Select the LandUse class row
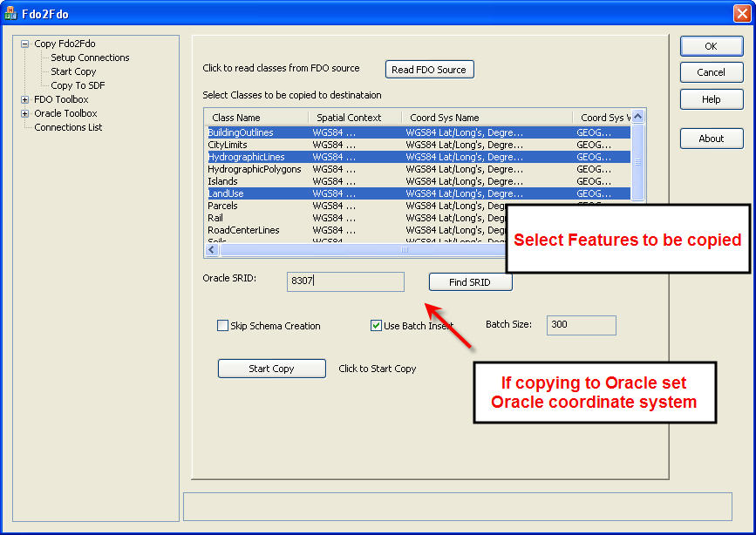This screenshot has height=535, width=756. 419,193
